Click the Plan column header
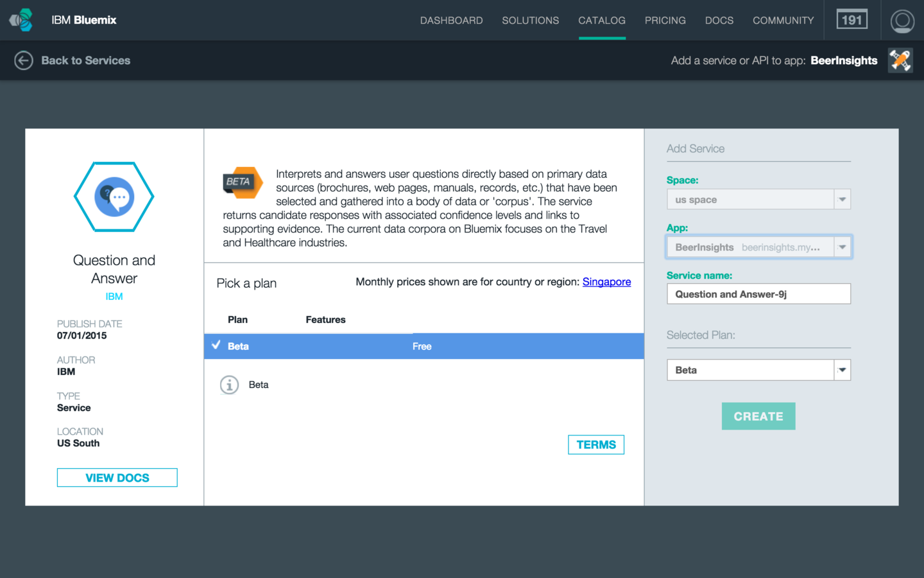Viewport: 924px width, 578px height. pyautogui.click(x=237, y=320)
